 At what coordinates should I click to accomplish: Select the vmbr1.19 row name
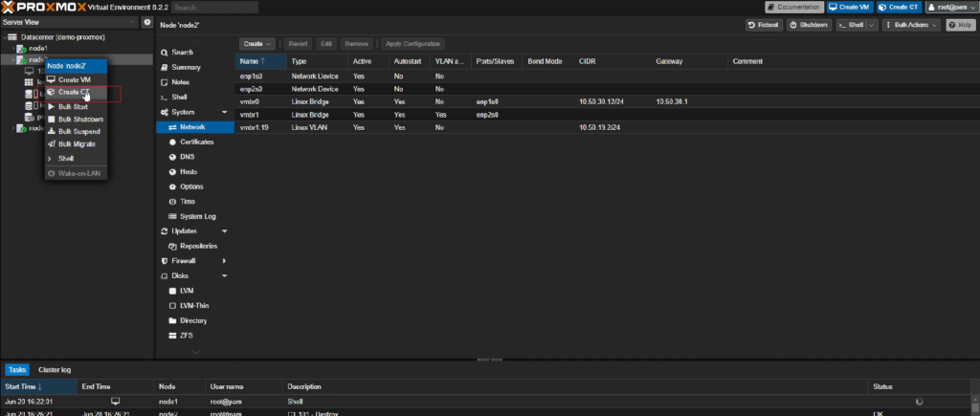[253, 127]
